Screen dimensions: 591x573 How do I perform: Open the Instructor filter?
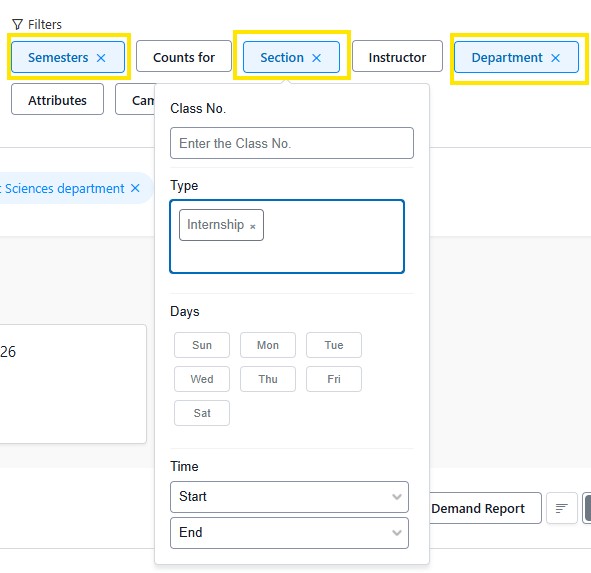tap(397, 56)
